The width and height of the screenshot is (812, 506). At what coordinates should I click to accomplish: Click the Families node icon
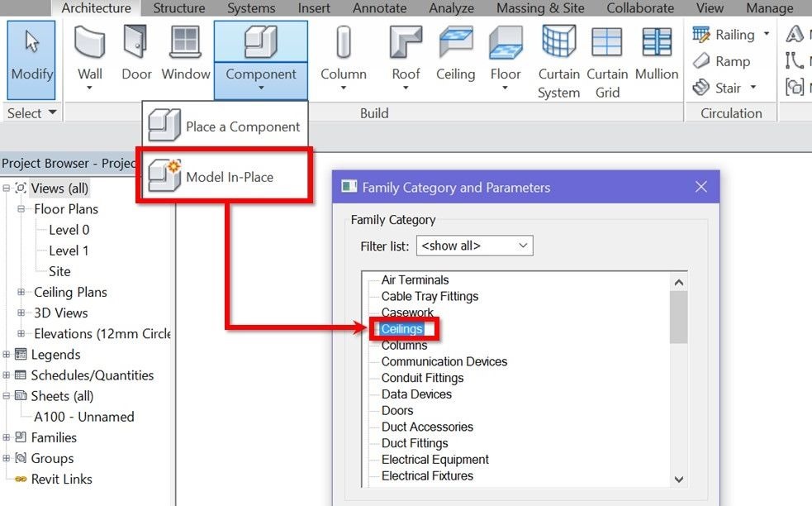(21, 437)
